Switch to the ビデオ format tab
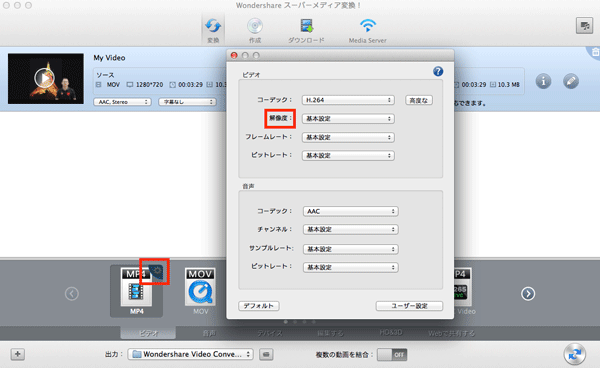 point(148,333)
